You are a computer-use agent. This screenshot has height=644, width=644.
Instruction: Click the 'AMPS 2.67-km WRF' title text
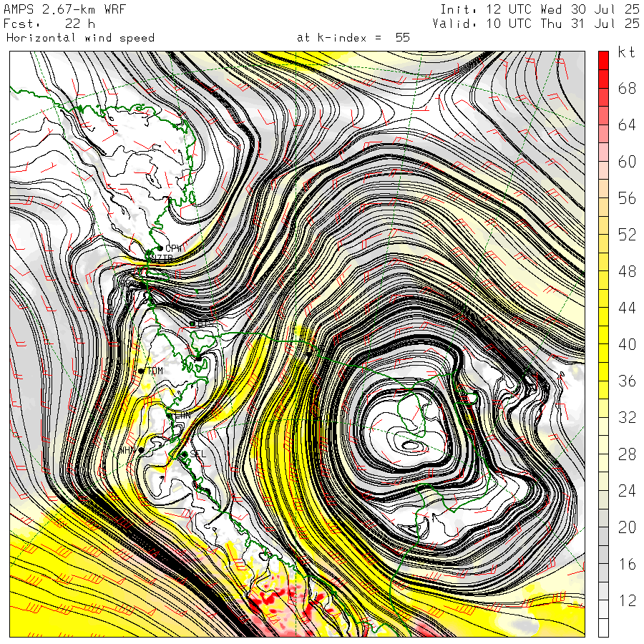pos(64,9)
